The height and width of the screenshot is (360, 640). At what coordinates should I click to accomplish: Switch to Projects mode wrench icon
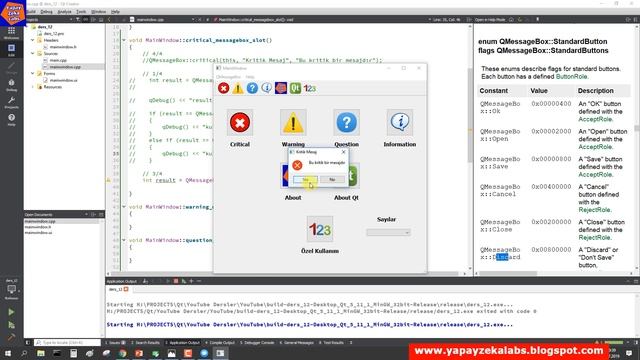point(11,102)
